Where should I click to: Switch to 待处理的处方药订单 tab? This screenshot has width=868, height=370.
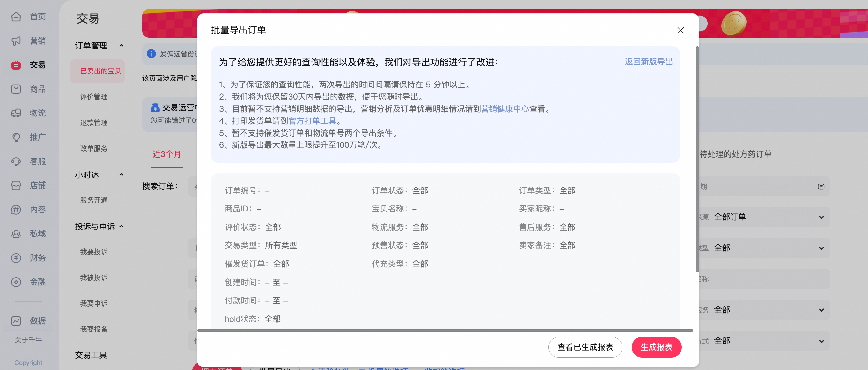[735, 154]
